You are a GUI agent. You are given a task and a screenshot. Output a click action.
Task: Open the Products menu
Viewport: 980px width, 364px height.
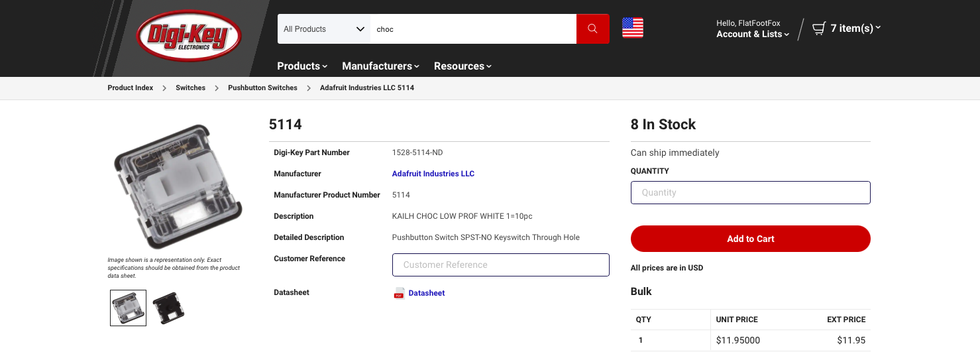[302, 66]
